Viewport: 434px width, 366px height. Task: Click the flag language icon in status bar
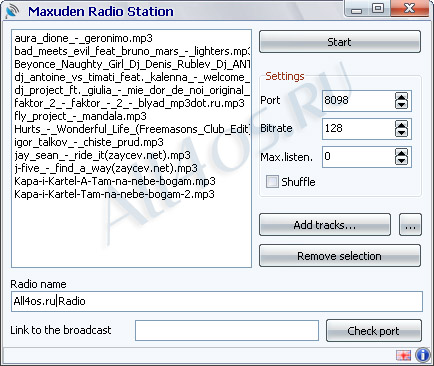(403, 355)
